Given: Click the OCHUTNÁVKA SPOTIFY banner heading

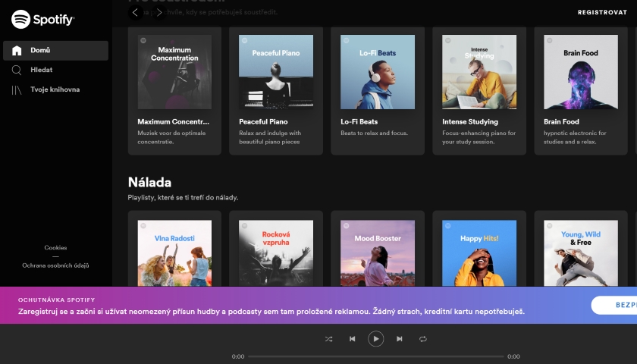Looking at the screenshot, I should [56, 300].
